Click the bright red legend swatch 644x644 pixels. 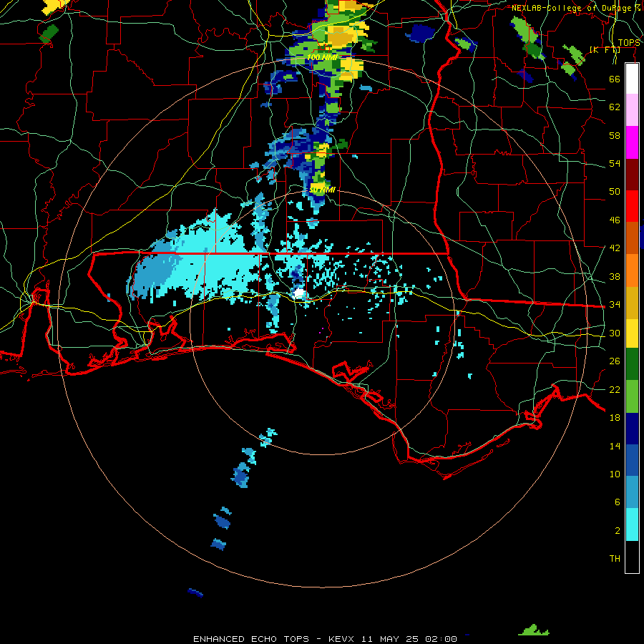[632, 206]
